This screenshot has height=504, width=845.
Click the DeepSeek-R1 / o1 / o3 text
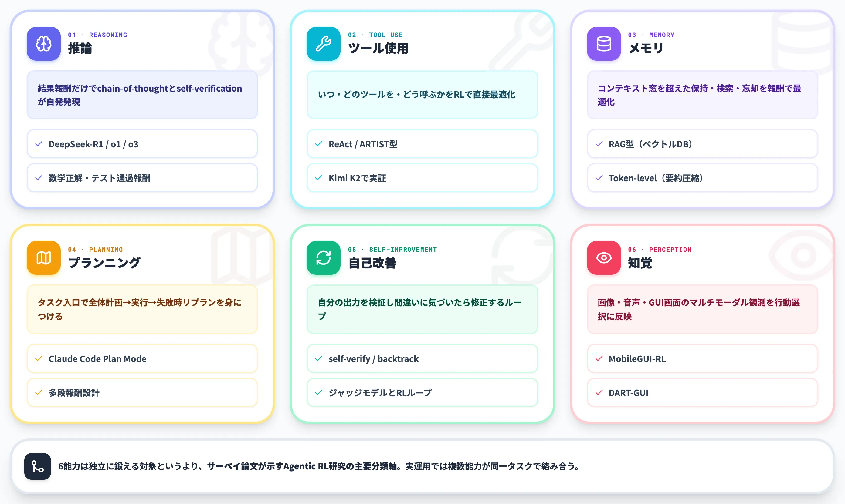coord(93,144)
